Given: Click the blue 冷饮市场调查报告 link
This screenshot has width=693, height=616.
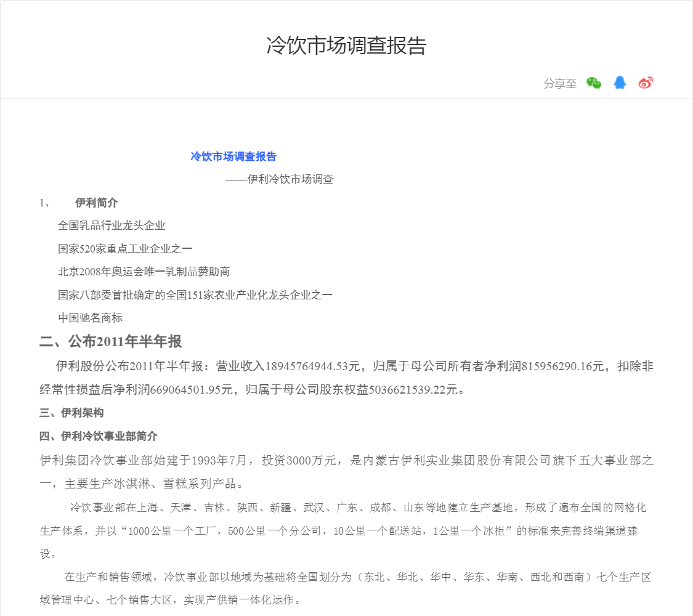Looking at the screenshot, I should tap(233, 156).
